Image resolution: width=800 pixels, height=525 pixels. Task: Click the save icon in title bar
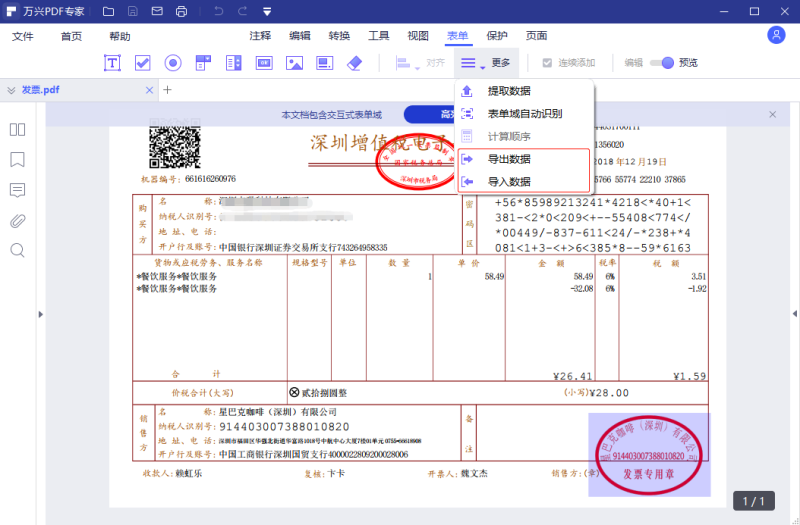[133, 11]
